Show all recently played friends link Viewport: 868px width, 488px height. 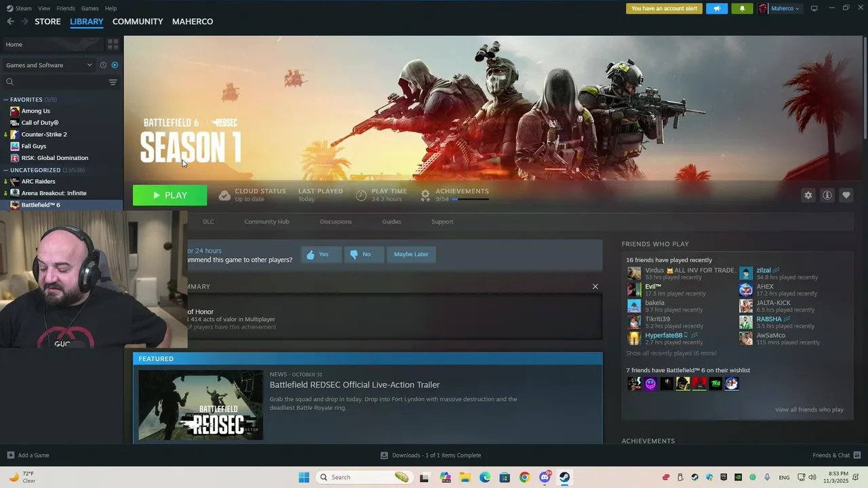[x=671, y=353]
